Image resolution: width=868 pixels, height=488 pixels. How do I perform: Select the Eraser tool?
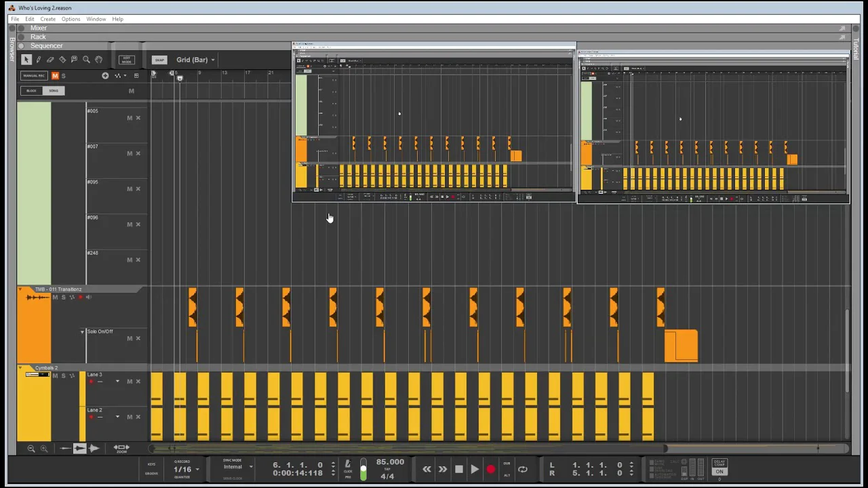pos(50,60)
